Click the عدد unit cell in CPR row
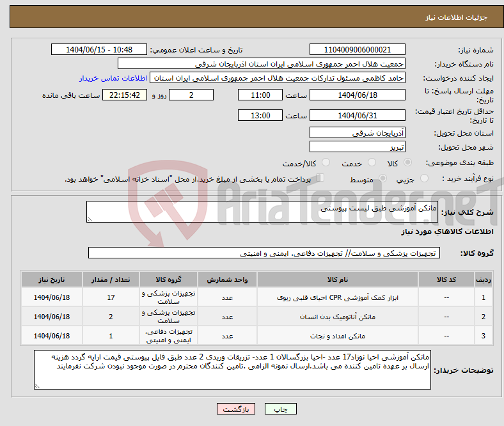The image size is (504, 426). click(227, 297)
